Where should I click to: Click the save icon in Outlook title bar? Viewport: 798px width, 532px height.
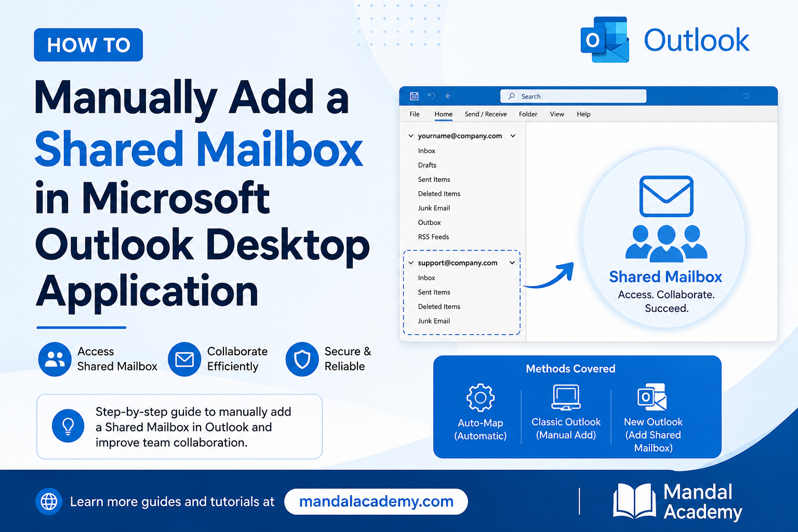coord(414,96)
